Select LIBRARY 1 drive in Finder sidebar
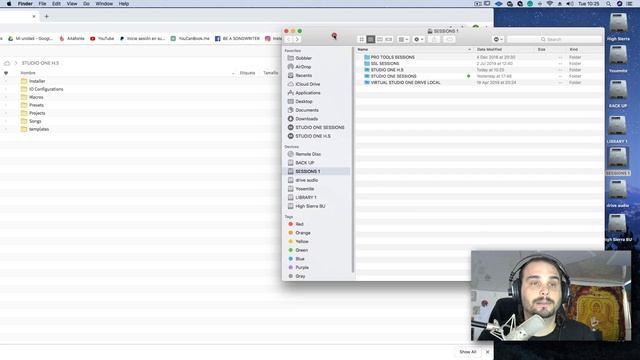The image size is (640, 360). [x=305, y=197]
